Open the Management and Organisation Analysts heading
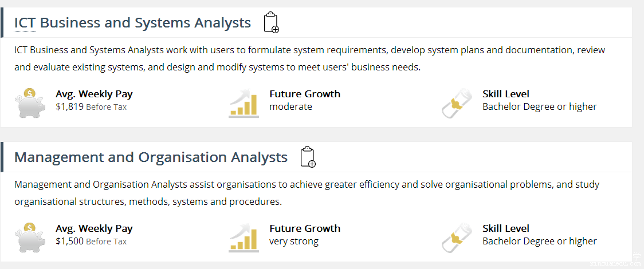The image size is (644, 269). tap(151, 157)
